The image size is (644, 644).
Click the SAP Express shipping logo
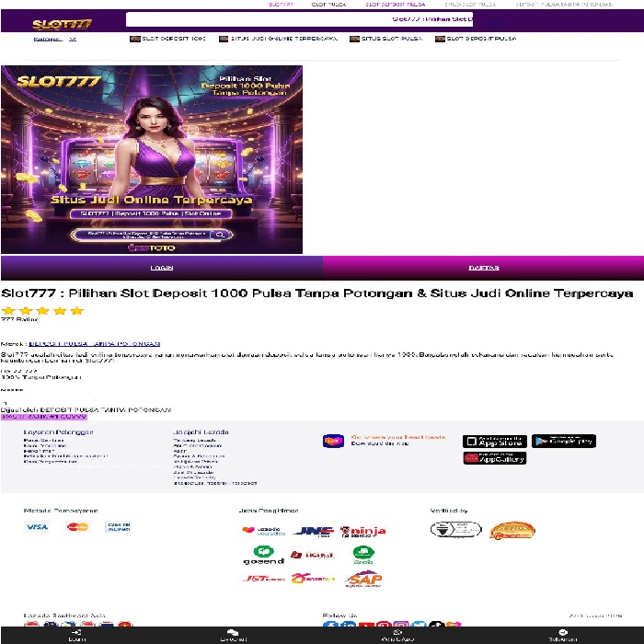pyautogui.click(x=363, y=579)
